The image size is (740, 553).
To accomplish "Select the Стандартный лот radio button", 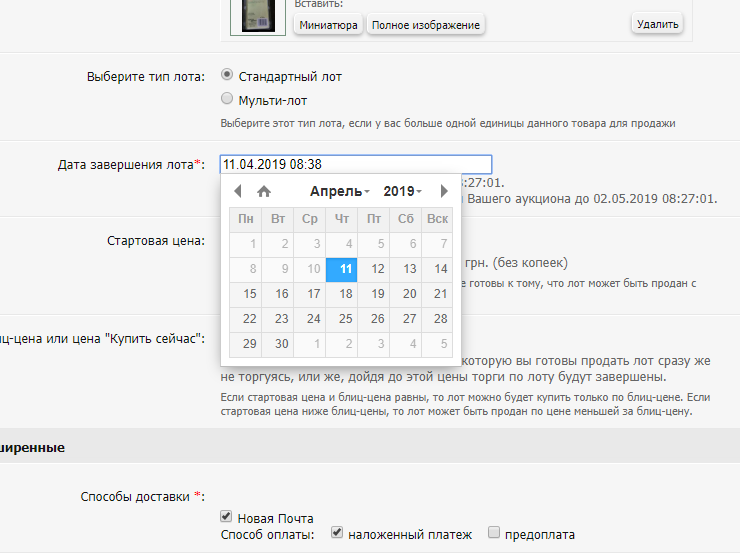I will pyautogui.click(x=227, y=75).
